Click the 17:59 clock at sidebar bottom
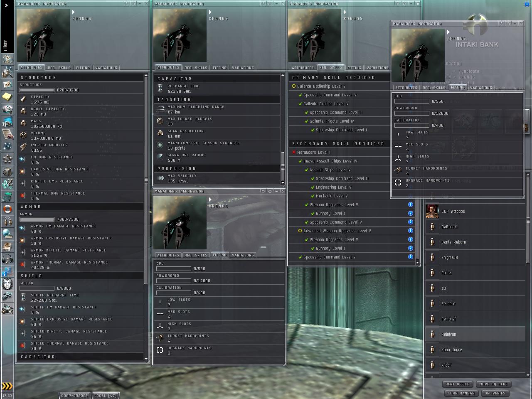The width and height of the screenshot is (532, 399). pyautogui.click(x=7, y=396)
